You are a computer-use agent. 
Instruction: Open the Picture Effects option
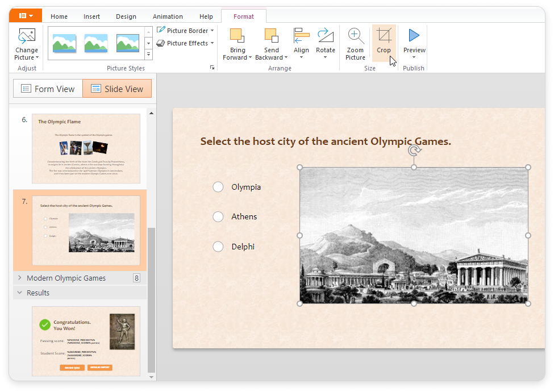185,43
